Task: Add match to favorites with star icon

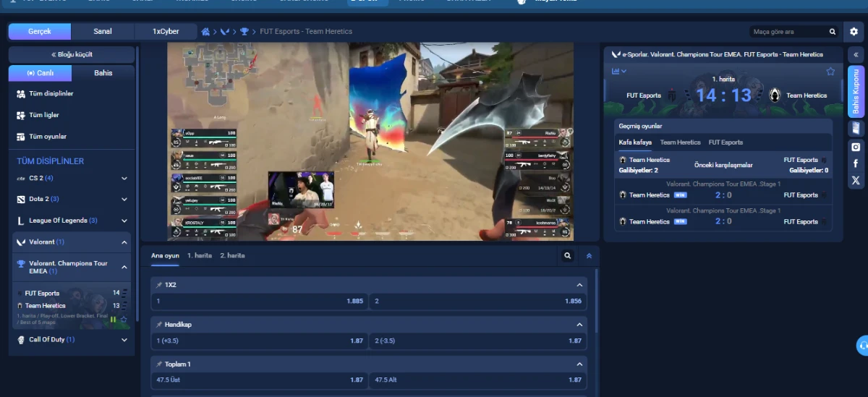Action: (830, 71)
